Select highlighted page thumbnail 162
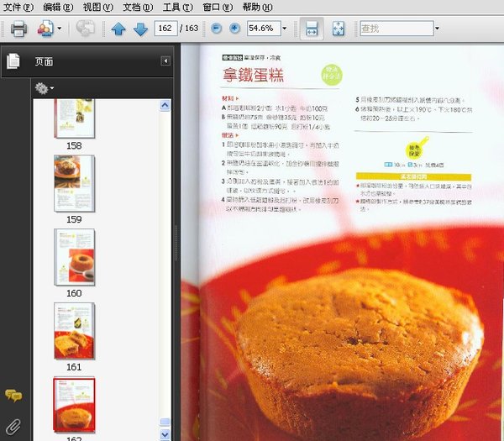Image resolution: width=504 pixels, height=441 pixels. 74,405
